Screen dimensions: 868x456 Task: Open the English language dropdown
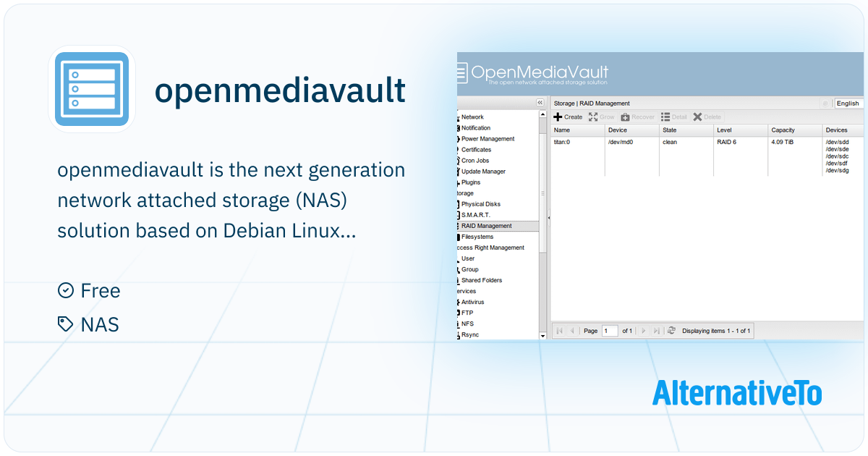pos(848,104)
